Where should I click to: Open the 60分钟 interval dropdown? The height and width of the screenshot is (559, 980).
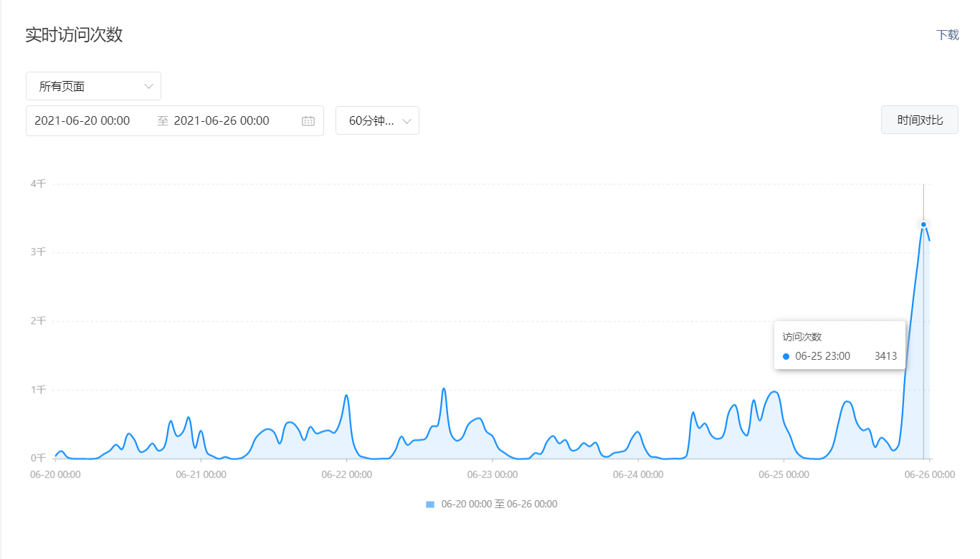pos(377,120)
